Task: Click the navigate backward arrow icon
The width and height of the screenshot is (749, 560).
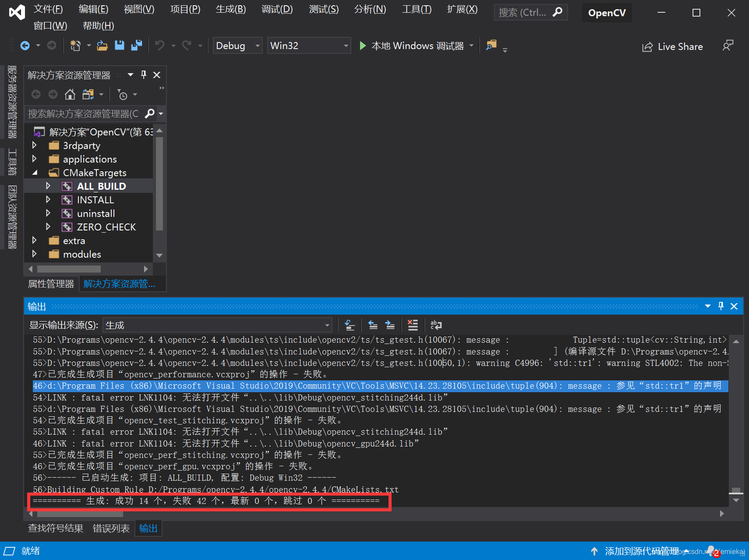Action: point(25,46)
